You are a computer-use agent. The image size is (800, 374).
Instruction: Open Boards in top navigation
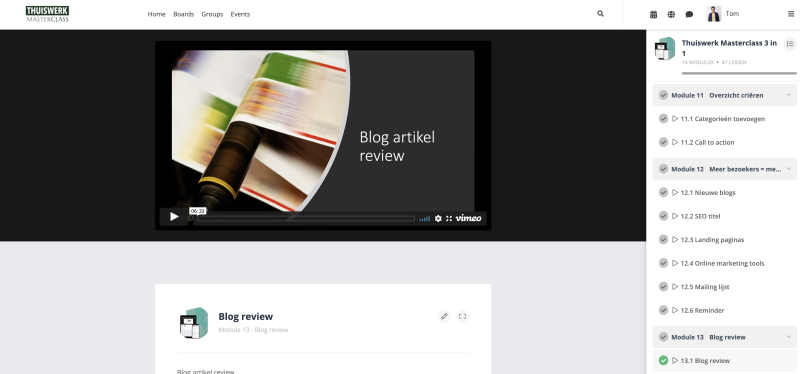point(184,14)
